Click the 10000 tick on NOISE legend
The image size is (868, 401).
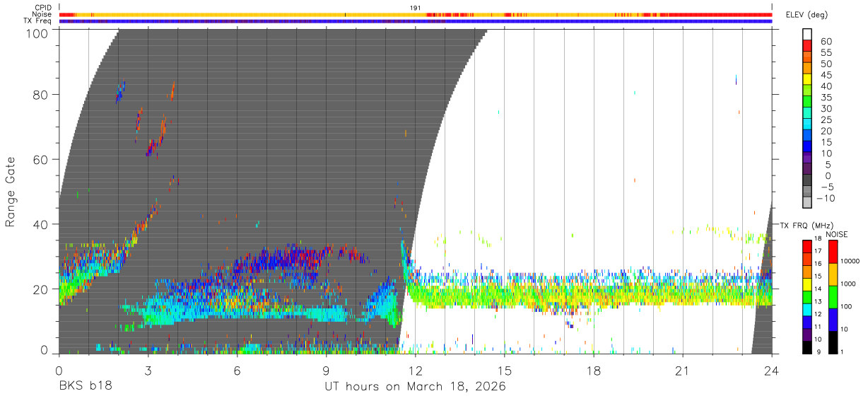click(851, 261)
